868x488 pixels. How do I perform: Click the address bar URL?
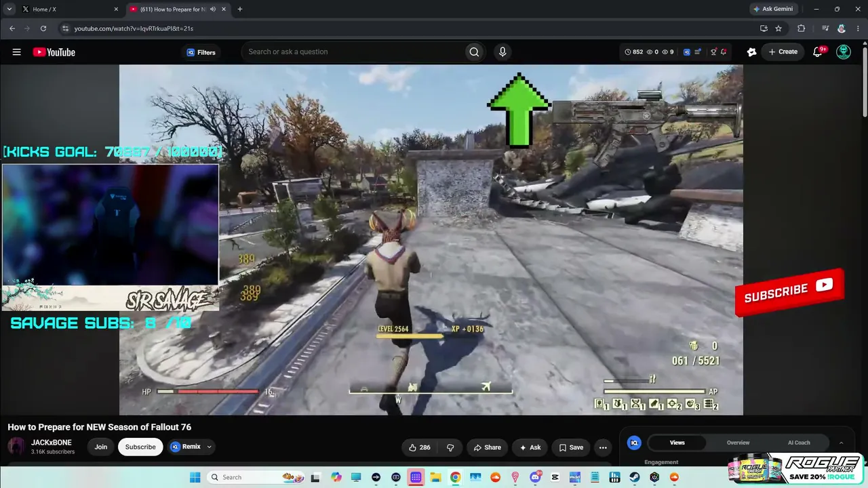tap(134, 28)
